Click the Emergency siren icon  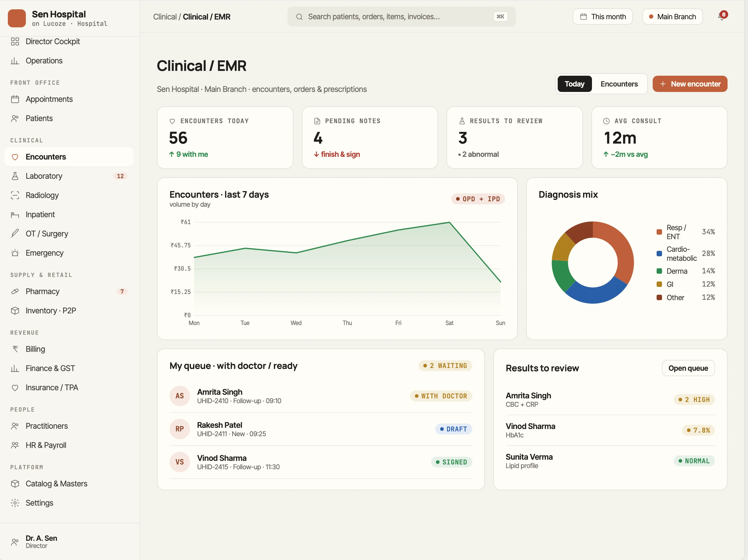[x=15, y=253]
